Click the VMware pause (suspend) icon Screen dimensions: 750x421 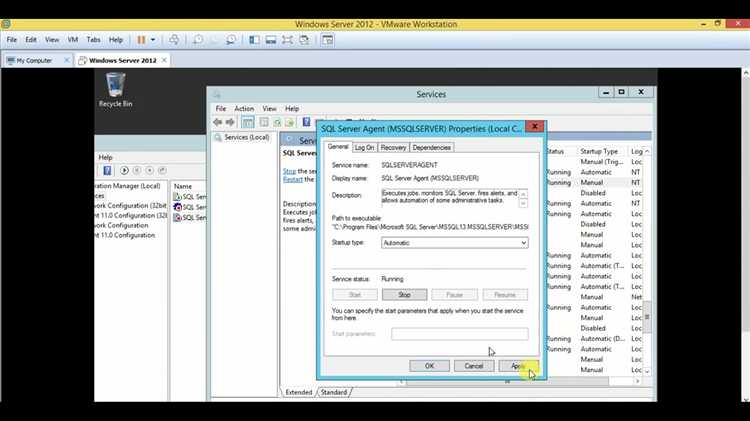click(x=140, y=40)
